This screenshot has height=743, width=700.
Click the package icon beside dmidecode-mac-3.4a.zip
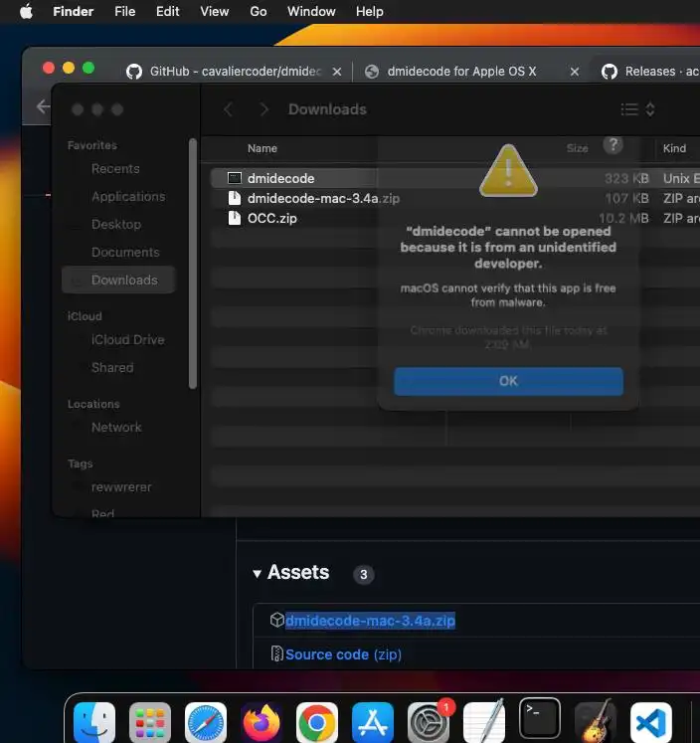277,620
